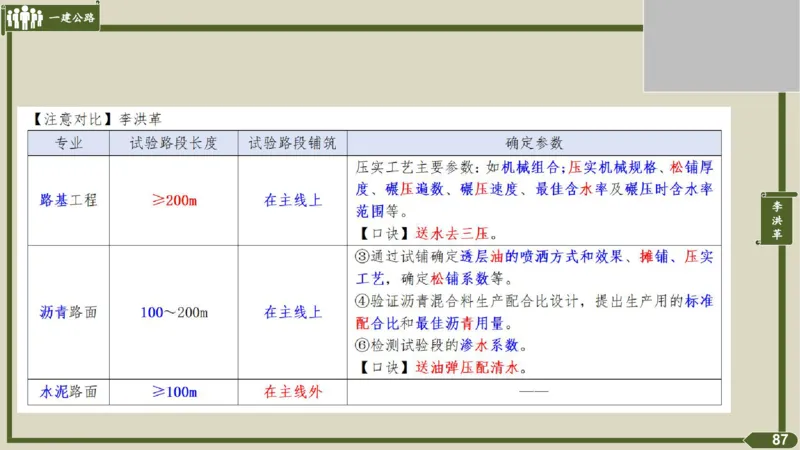Click the 试验路段铺筑 column header
Viewport: 800px width, 450px height.
292,143
